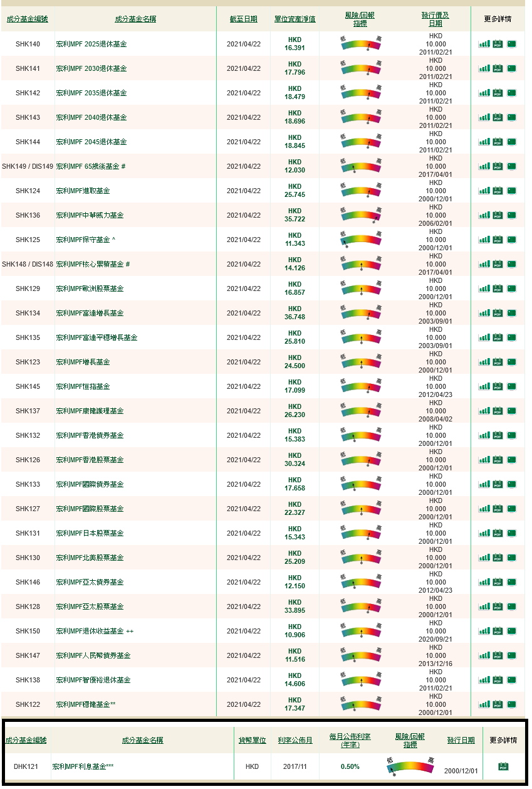Open the price table icon for SHK150
The width and height of the screenshot is (532, 789).
point(512,631)
